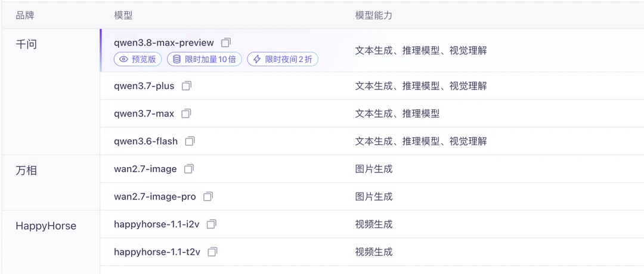Image resolution: width=644 pixels, height=274 pixels.
Task: Click capabilities text of qwen3.6-flash row
Action: pyautogui.click(x=421, y=141)
